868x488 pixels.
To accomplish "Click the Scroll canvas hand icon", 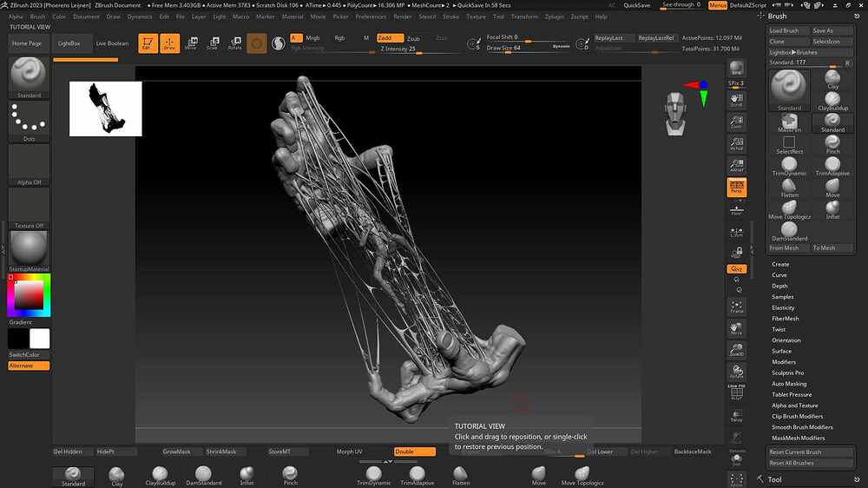I will (736, 100).
